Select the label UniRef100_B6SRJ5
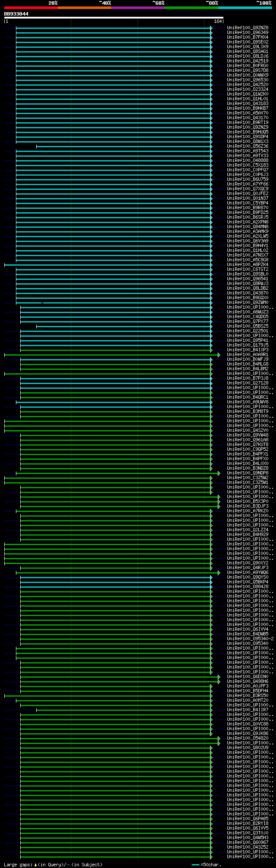This screenshot has height=868, width=276. (248, 217)
